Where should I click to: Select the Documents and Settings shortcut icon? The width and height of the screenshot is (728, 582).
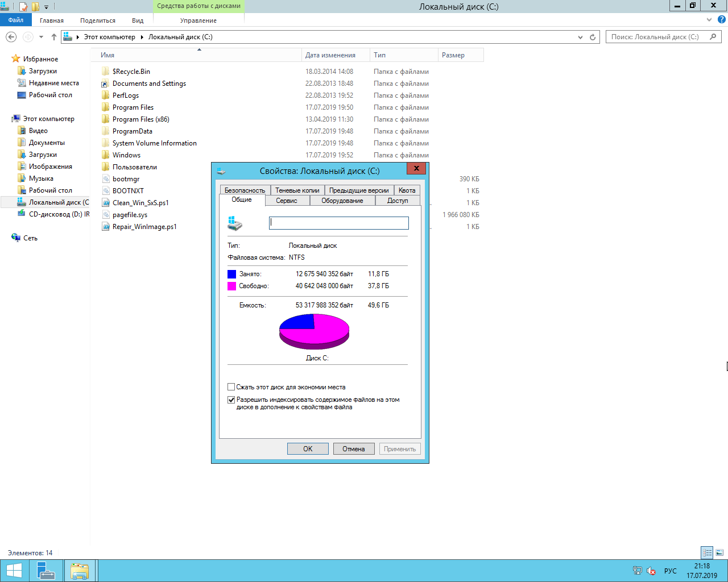click(105, 84)
